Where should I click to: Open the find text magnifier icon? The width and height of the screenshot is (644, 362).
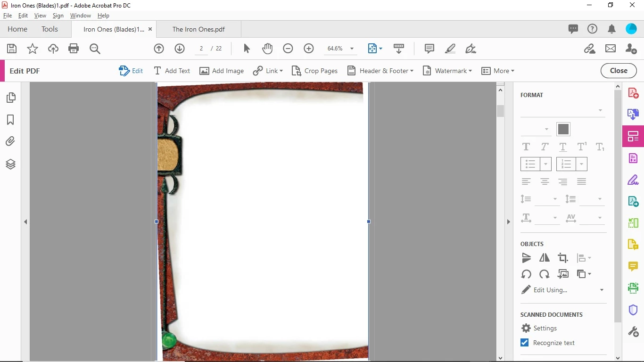pyautogui.click(x=95, y=49)
